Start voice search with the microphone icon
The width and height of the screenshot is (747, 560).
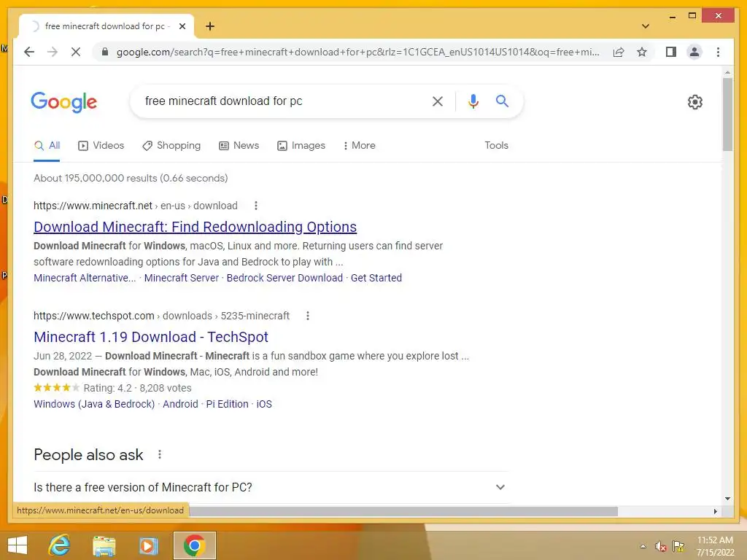[473, 101]
